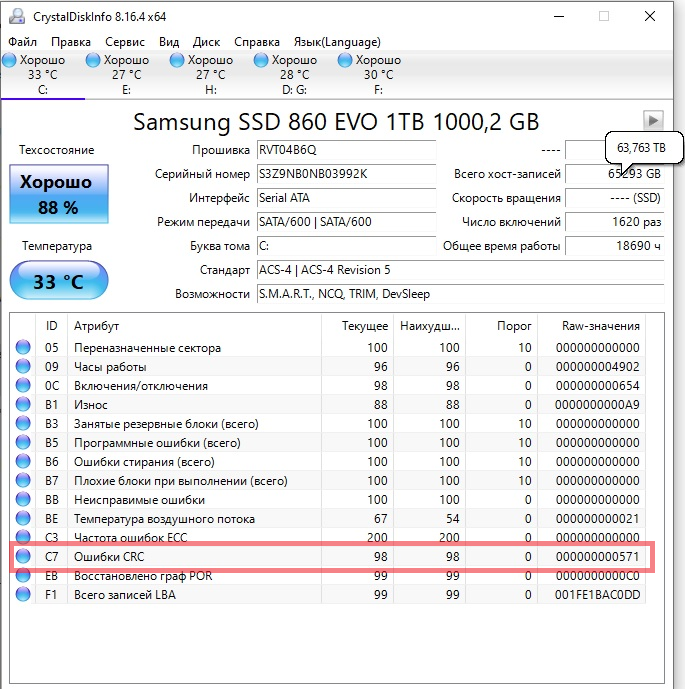Close the CrystalDiskInfo window
This screenshot has height=689, width=685.
click(650, 17)
